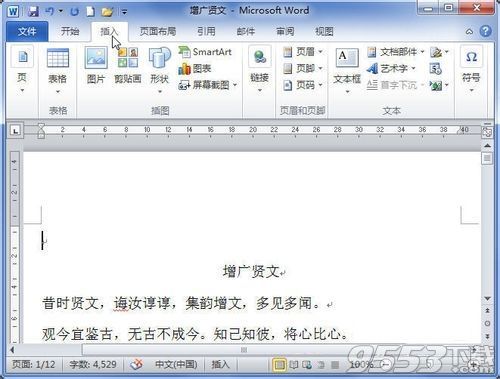Switch to the 邮件 tab
500x379 pixels.
[x=246, y=32]
